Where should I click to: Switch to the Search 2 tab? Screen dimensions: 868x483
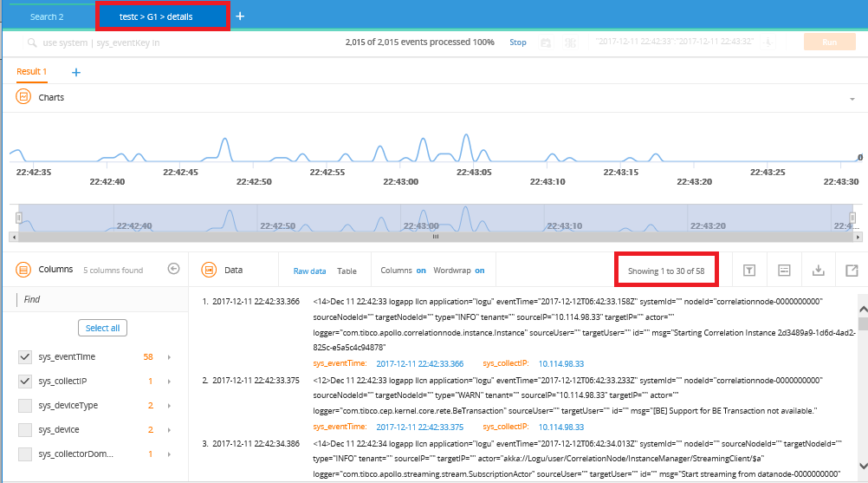[47, 16]
